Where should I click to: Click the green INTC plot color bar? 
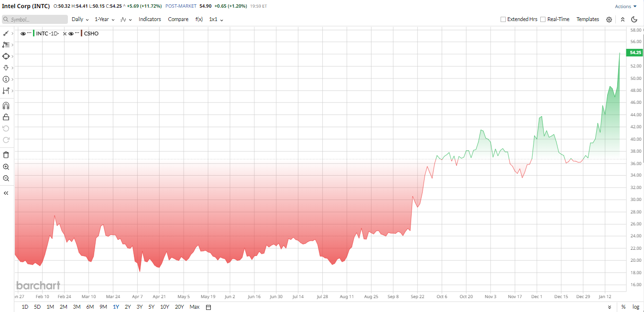(34, 33)
